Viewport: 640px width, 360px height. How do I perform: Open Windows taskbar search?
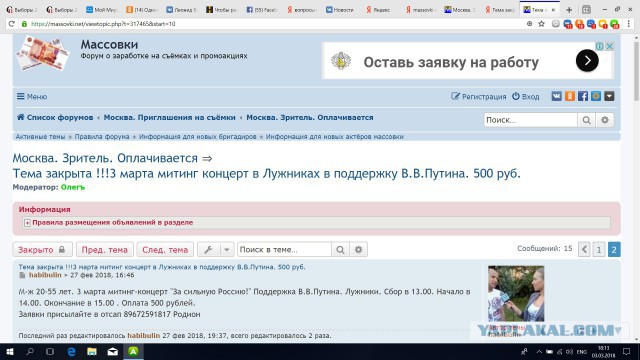(x=30, y=351)
